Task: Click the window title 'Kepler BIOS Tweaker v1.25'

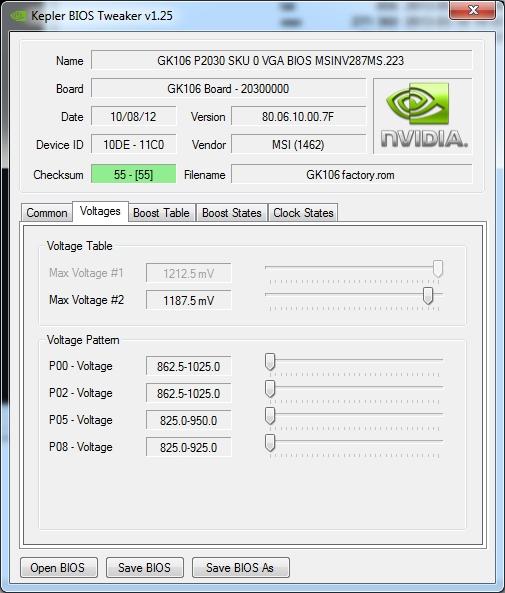Action: (102, 16)
